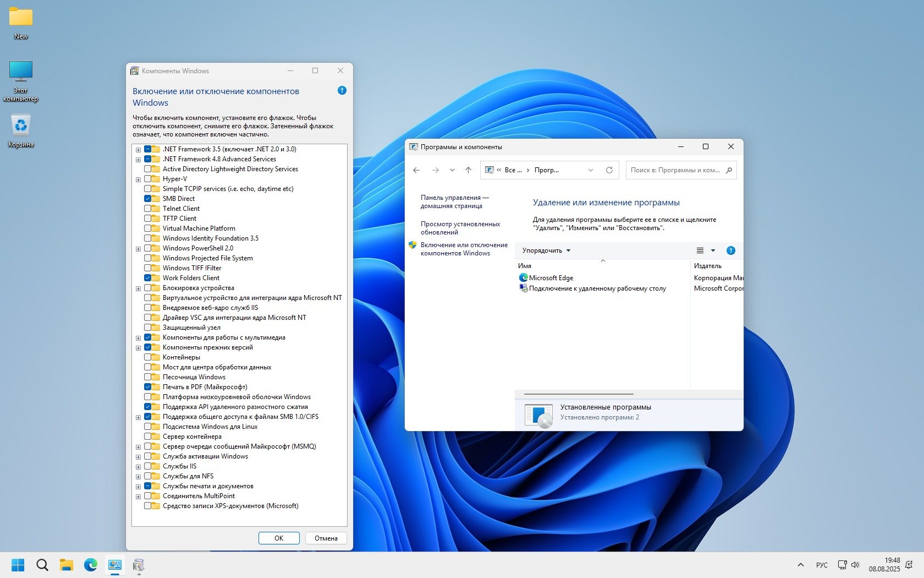Sort the list by the Имя column header

tap(525, 266)
